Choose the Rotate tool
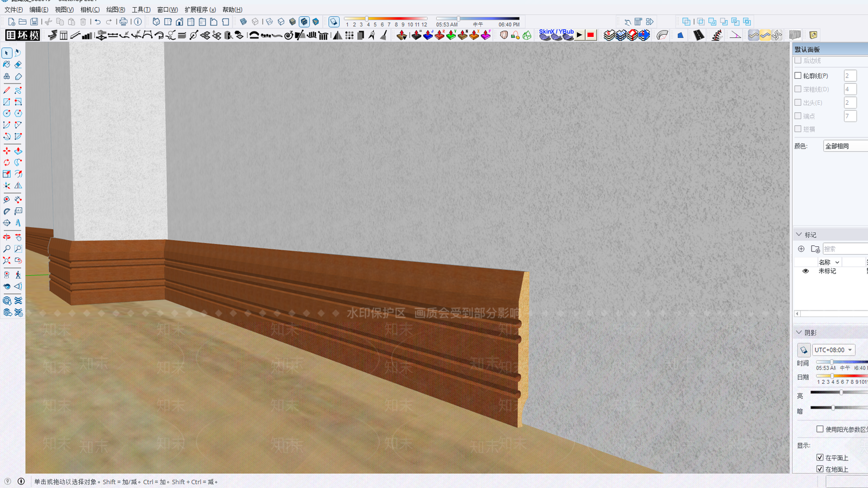868x488 pixels. coord(7,162)
